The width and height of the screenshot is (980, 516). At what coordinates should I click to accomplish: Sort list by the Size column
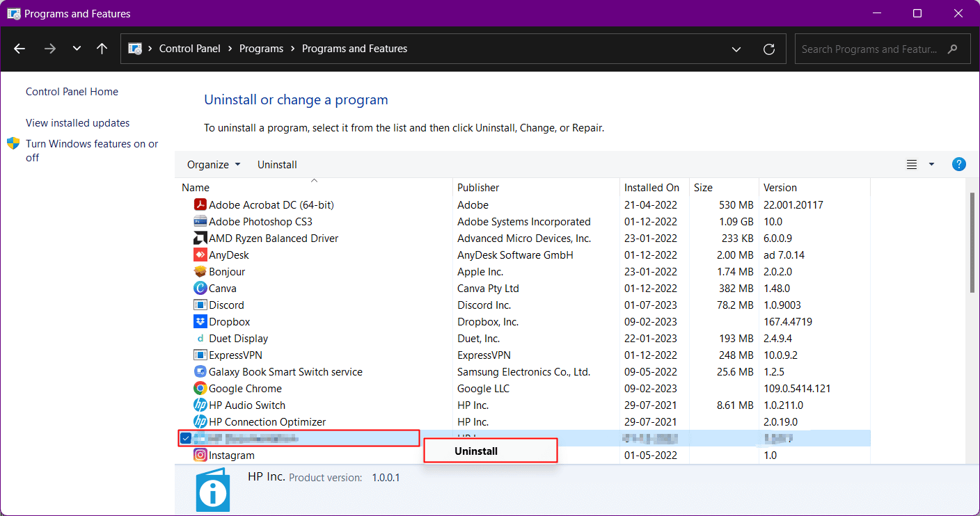pos(724,188)
